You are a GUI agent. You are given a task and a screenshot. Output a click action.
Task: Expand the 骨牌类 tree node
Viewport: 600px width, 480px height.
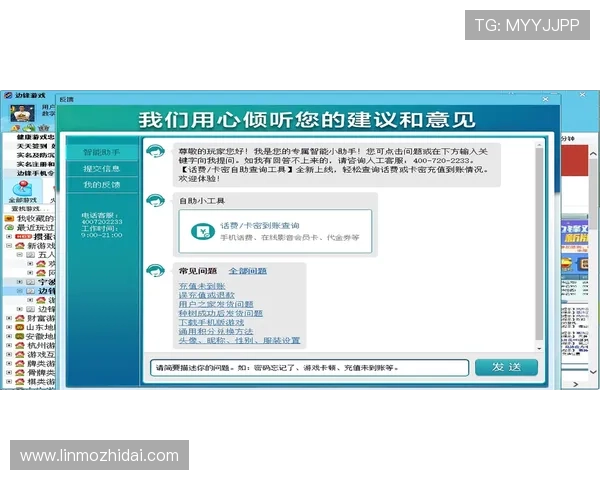tap(9, 372)
